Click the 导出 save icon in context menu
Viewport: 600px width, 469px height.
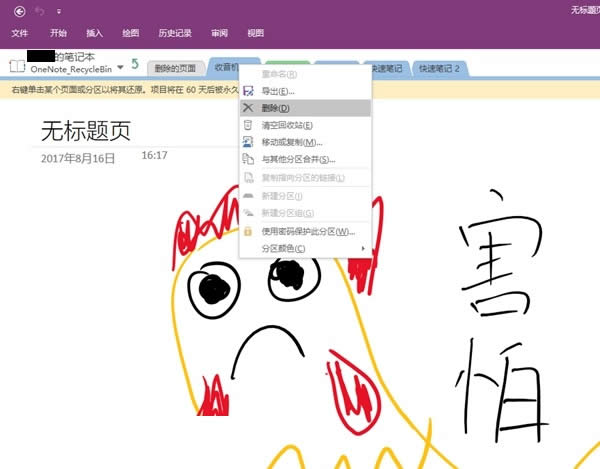coord(248,91)
